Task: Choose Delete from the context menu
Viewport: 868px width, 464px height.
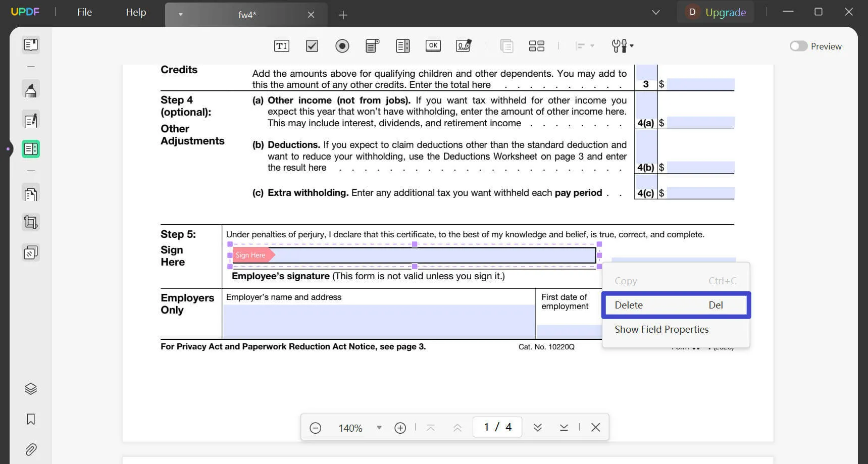Action: click(676, 305)
